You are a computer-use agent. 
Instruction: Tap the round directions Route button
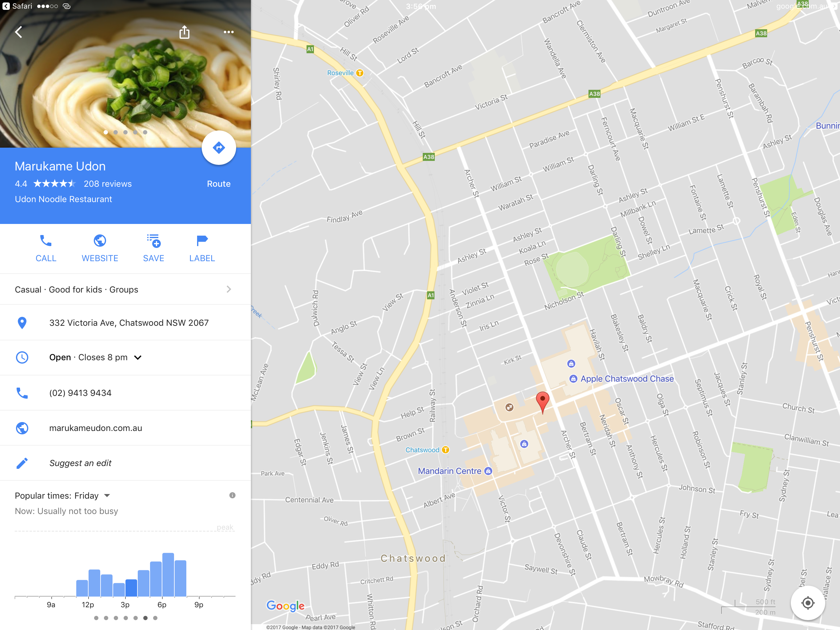tap(219, 148)
